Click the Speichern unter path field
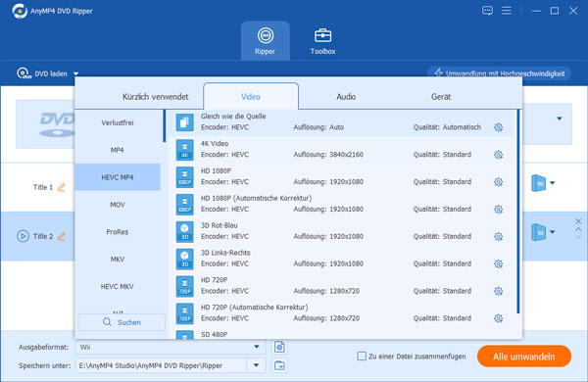This screenshot has height=382, width=588. point(162,365)
